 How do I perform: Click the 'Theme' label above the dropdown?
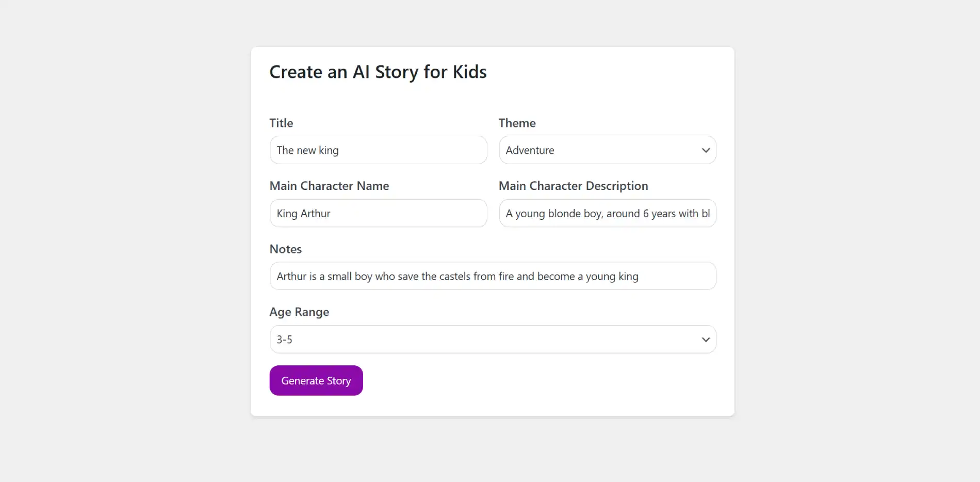517,123
